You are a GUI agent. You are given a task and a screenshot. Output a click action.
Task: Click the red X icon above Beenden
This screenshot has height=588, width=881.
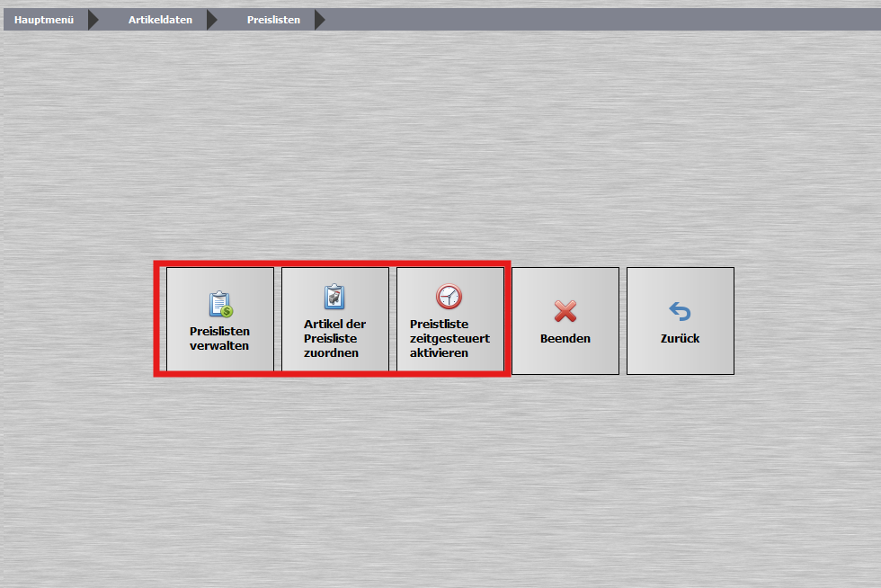[x=565, y=311]
